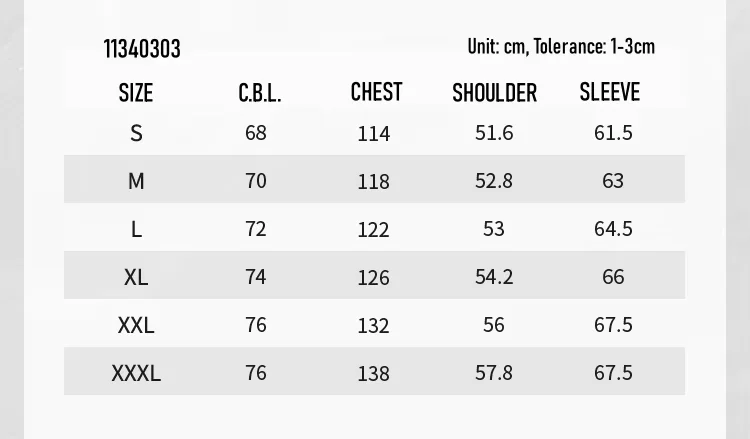750x439 pixels.
Task: Select chest value 138 for XXXL
Action: (373, 373)
